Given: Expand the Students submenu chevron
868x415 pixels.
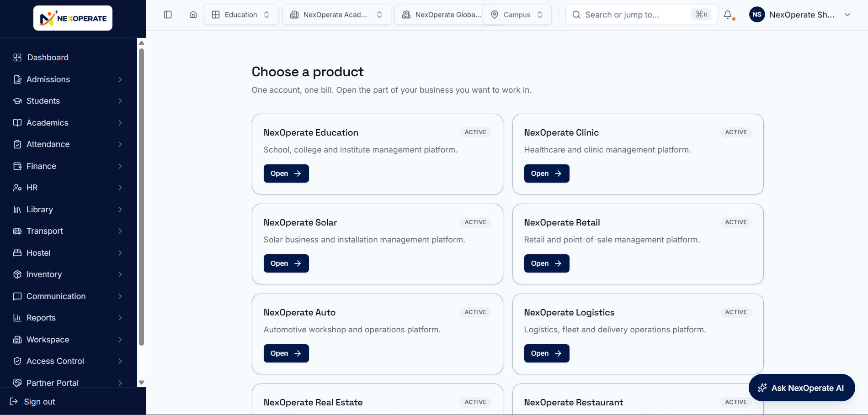Looking at the screenshot, I should pyautogui.click(x=120, y=101).
